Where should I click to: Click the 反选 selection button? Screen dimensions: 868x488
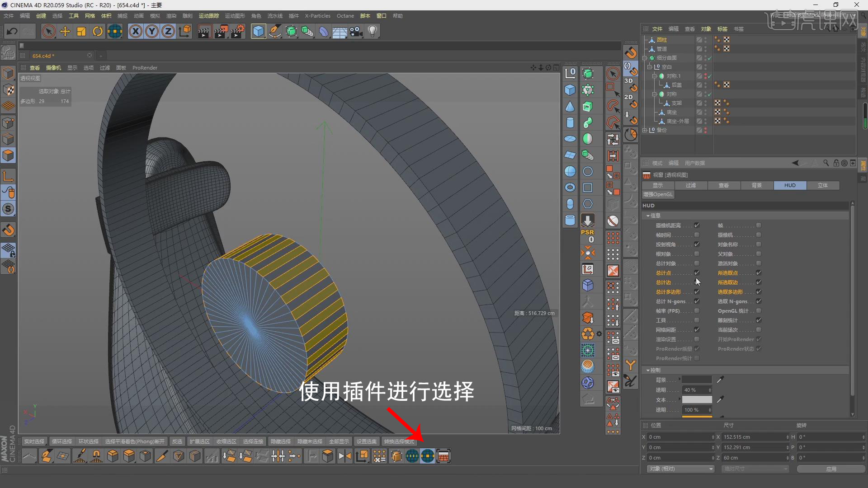pyautogui.click(x=177, y=441)
